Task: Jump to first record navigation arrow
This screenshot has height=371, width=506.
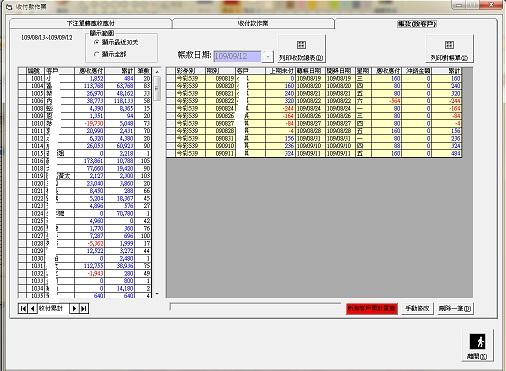Action: tap(23, 308)
